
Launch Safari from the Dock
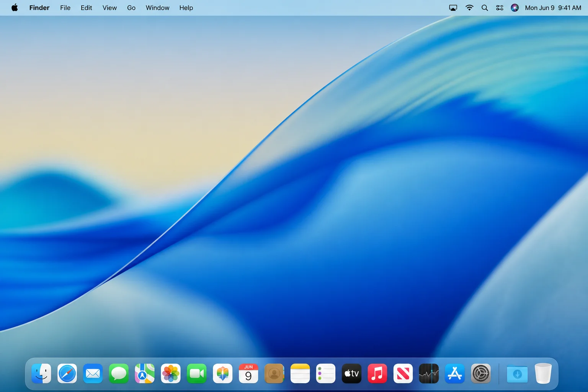click(x=67, y=373)
